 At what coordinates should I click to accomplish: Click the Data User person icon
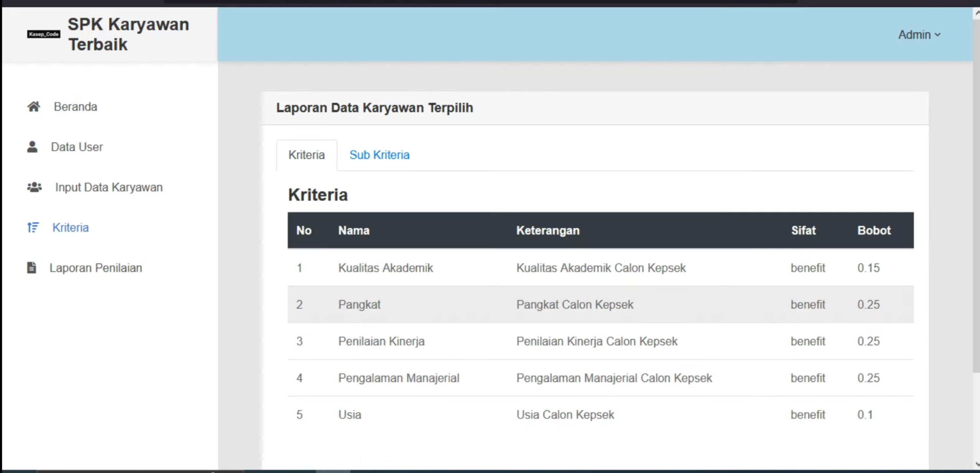33,147
